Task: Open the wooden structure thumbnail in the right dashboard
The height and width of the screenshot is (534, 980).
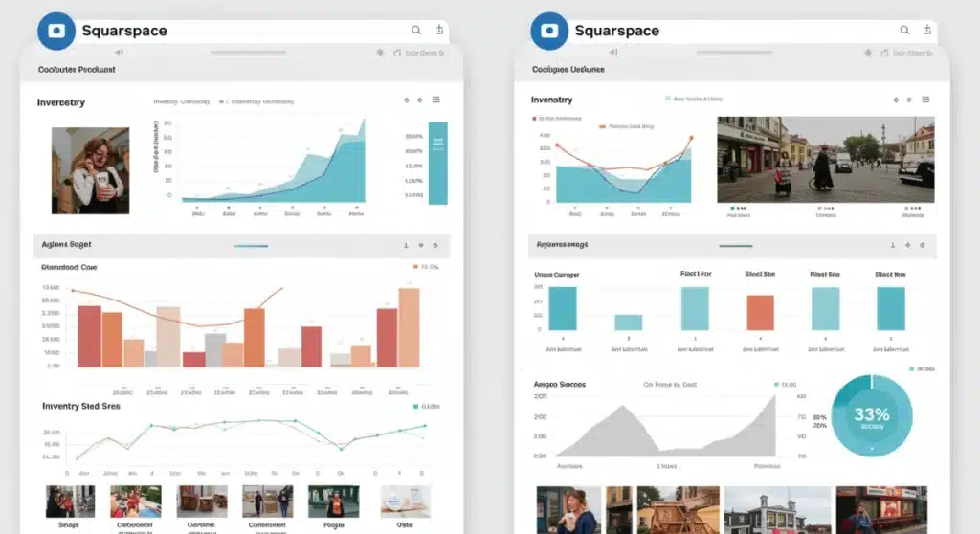Action: point(679,510)
